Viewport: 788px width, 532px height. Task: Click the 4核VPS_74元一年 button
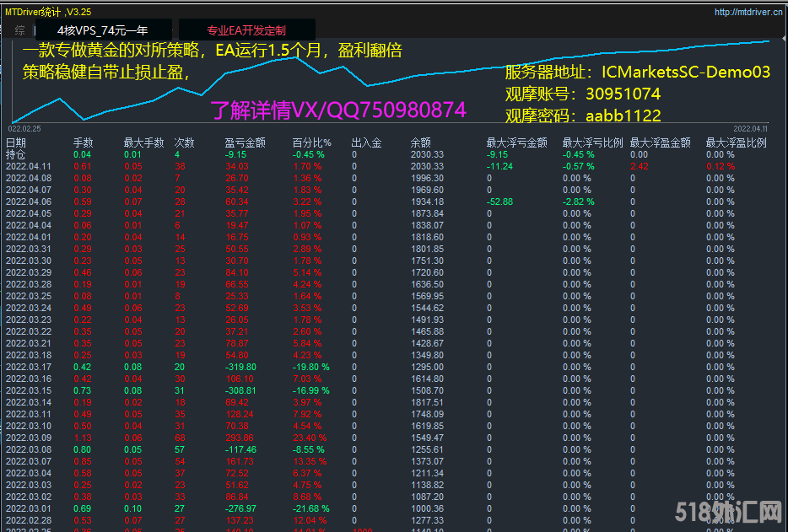102,30
